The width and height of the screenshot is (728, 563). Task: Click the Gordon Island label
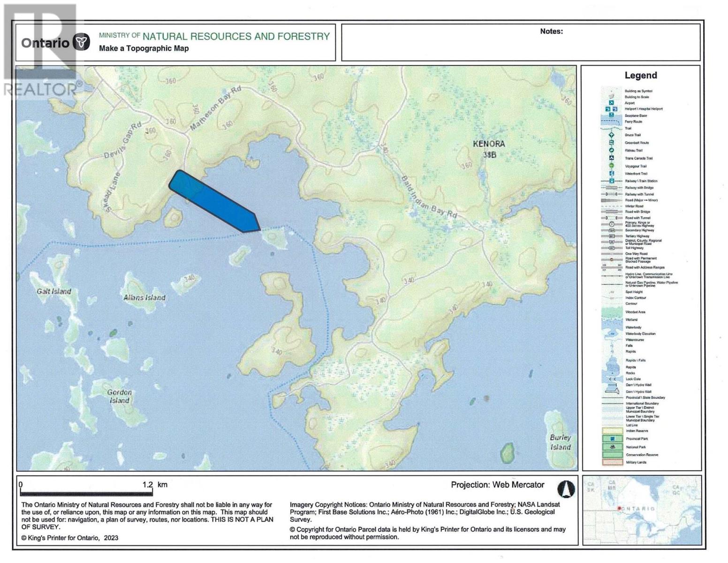click(x=120, y=396)
